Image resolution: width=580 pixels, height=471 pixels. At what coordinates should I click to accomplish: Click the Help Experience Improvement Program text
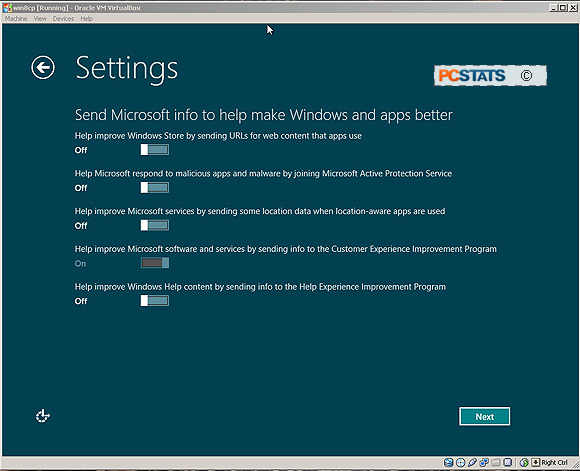260,287
